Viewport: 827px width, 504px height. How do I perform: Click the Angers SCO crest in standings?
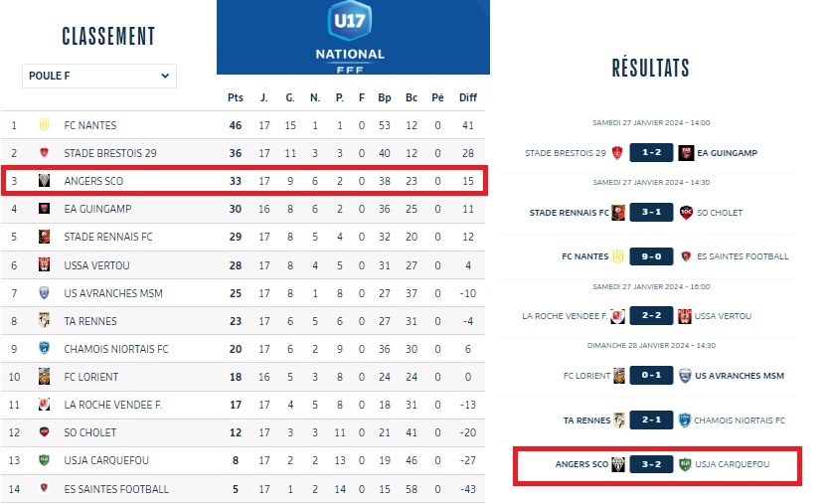pyautogui.click(x=44, y=181)
